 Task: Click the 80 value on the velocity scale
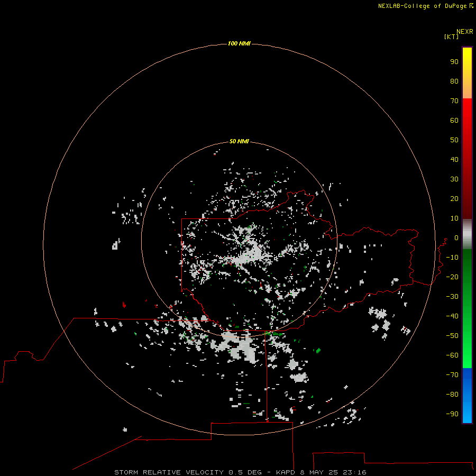(454, 81)
